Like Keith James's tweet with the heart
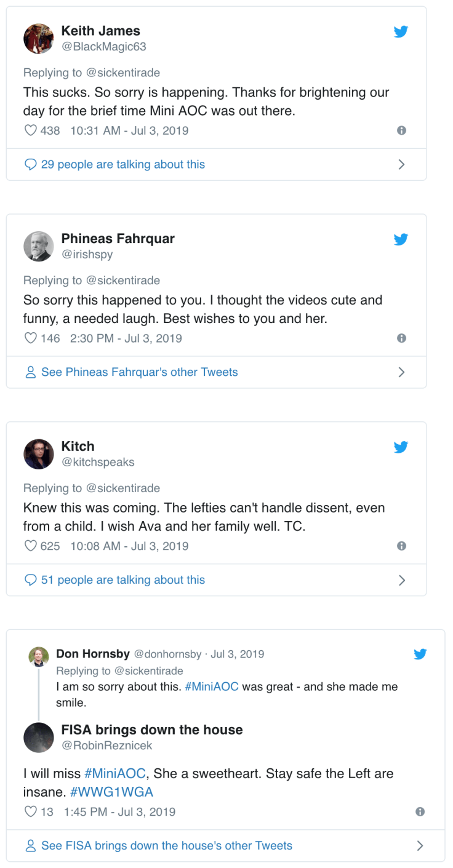 (30, 130)
